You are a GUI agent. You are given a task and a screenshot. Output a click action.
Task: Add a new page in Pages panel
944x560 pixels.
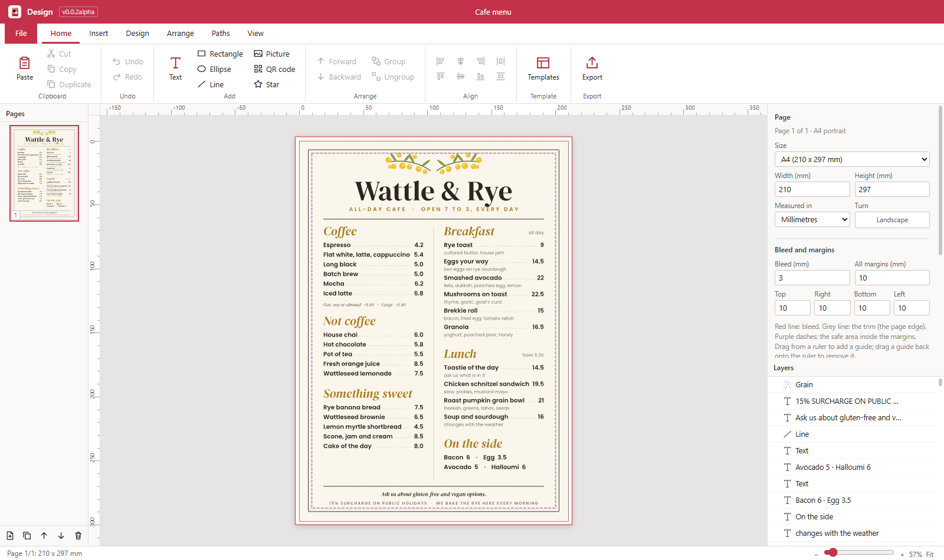[x=10, y=536]
